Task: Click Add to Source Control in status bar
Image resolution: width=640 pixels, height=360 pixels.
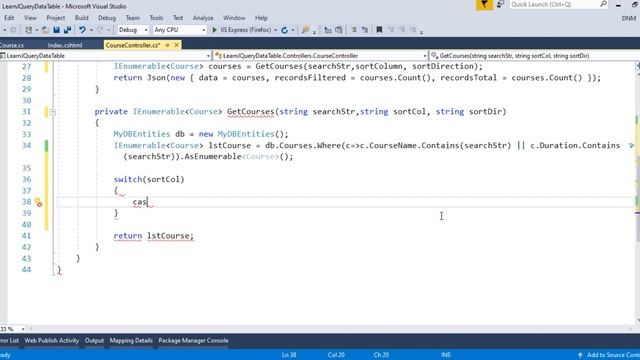Action: click(x=609, y=355)
